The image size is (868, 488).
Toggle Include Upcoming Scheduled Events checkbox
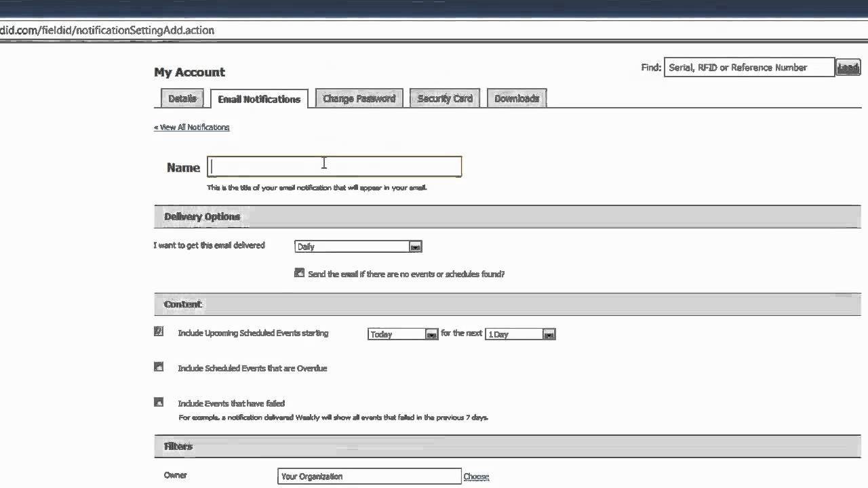[159, 332]
